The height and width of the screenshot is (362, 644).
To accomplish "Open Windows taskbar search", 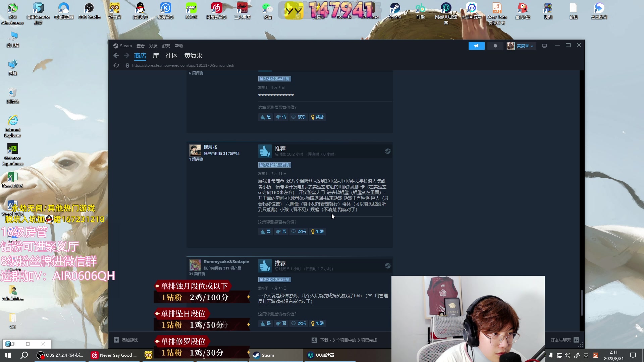I will [x=24, y=355].
